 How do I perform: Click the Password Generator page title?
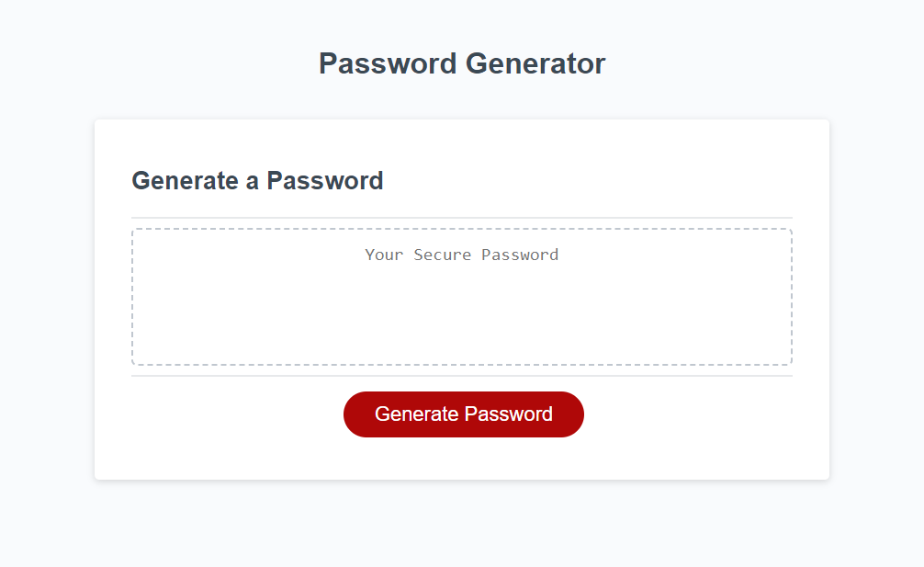[x=461, y=63]
